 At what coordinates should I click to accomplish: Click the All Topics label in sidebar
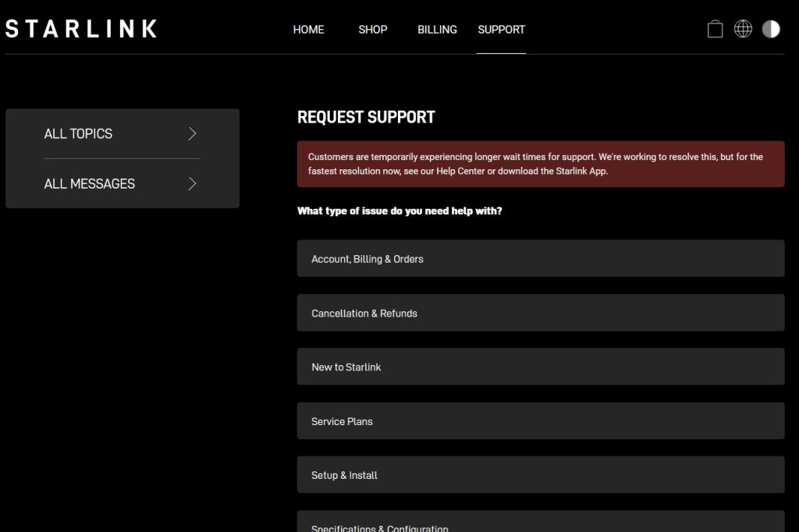pos(78,134)
